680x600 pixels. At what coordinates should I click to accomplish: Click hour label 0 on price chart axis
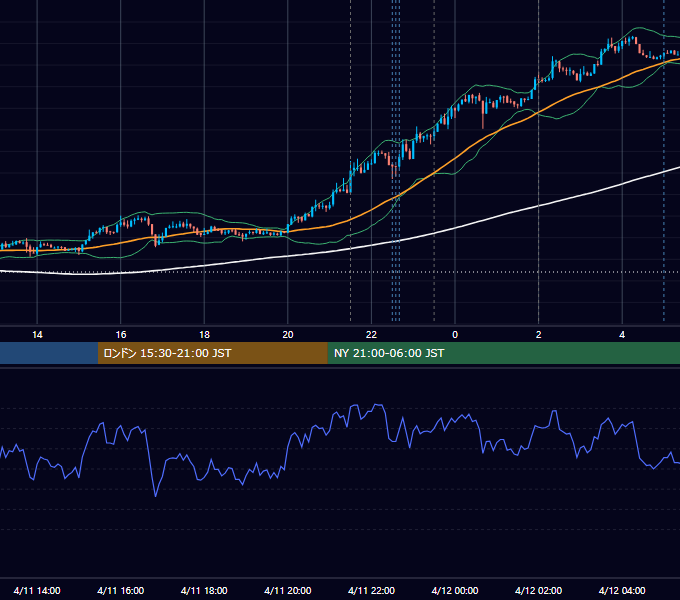tap(455, 335)
